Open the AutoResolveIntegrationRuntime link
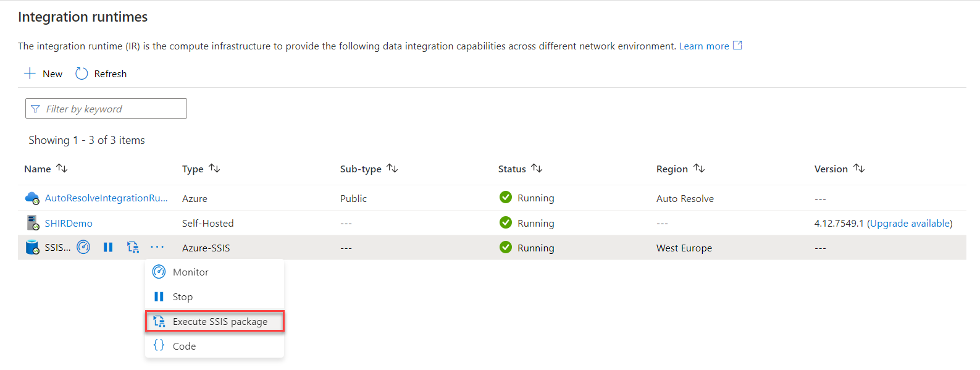The height and width of the screenshot is (370, 980). [106, 198]
